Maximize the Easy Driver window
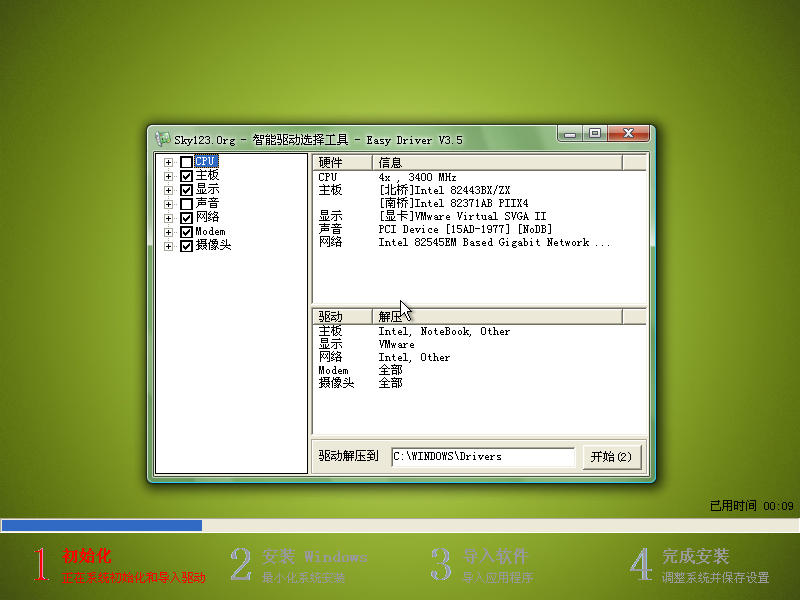 (594, 133)
